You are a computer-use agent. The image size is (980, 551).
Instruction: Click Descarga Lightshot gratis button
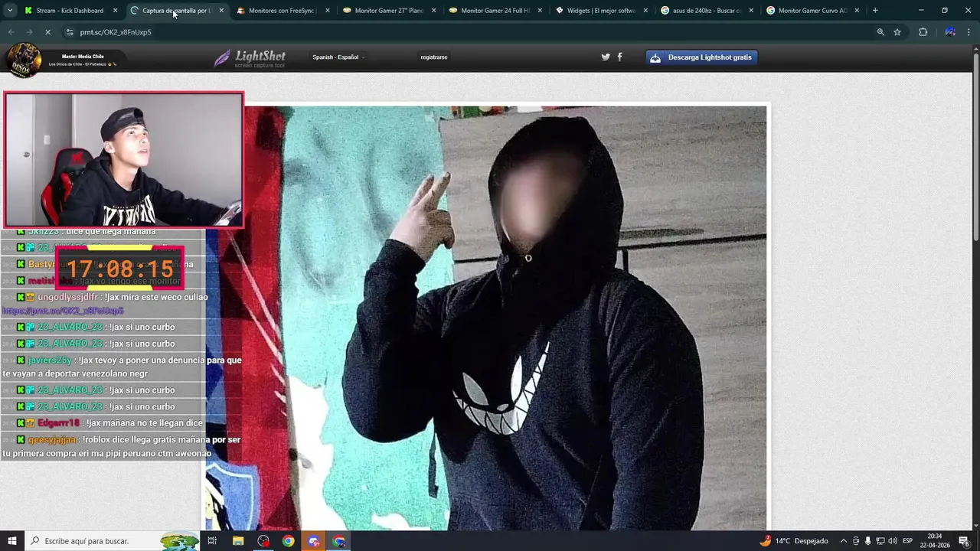[701, 57]
